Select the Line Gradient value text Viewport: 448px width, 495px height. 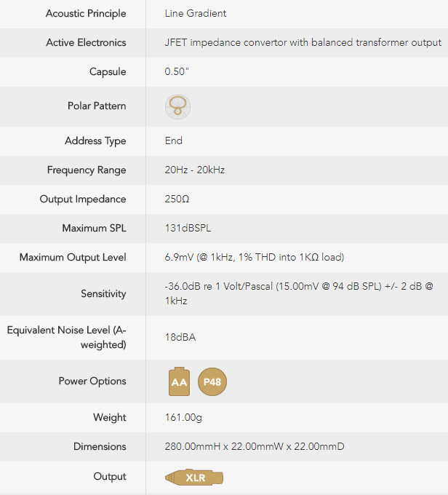pos(196,13)
